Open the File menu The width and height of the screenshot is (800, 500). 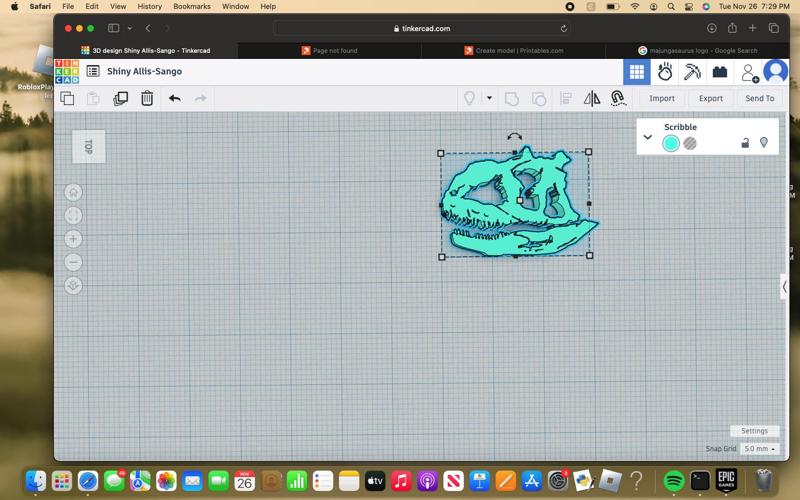pos(68,6)
